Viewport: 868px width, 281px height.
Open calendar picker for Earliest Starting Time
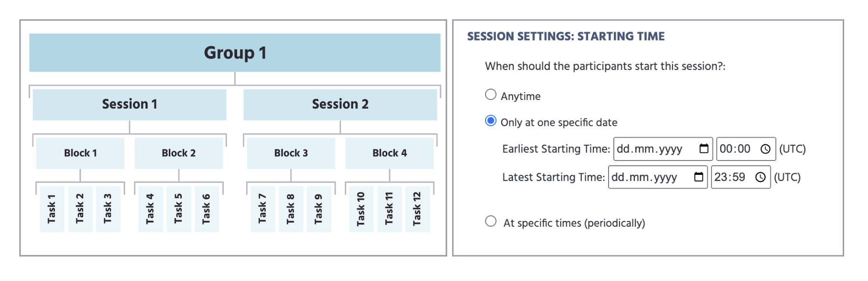703,149
